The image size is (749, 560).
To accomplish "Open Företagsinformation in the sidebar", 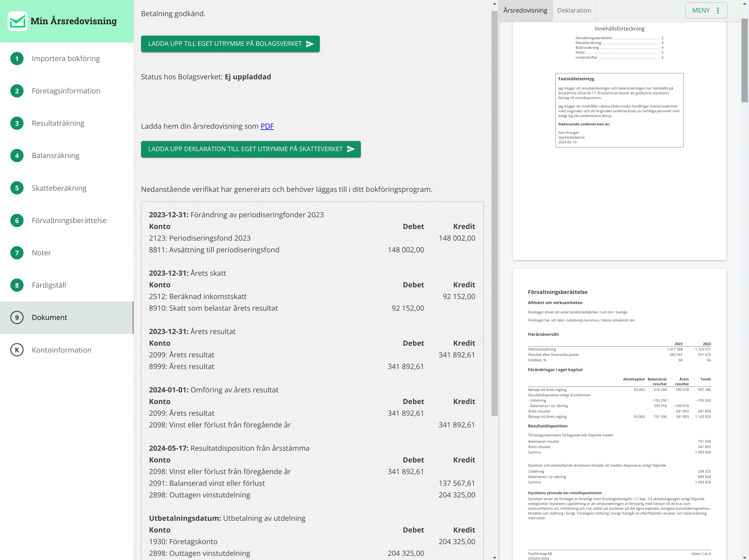I will click(66, 91).
